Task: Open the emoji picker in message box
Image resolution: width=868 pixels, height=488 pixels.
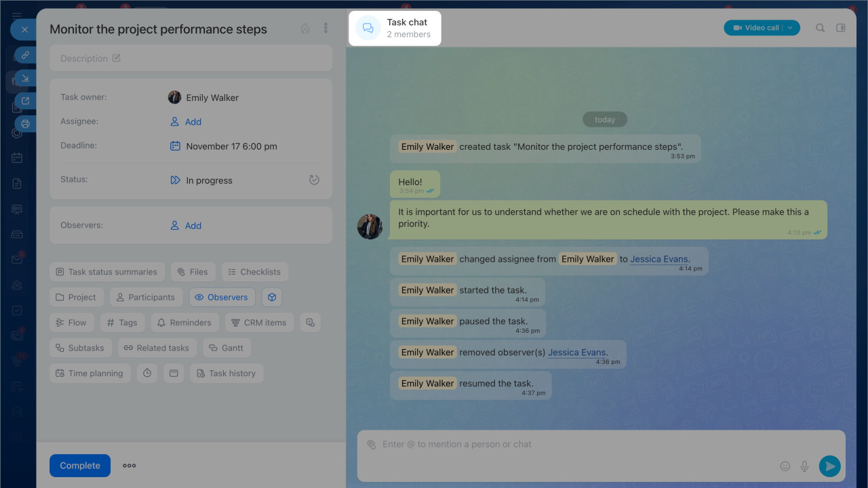Action: tap(785, 466)
